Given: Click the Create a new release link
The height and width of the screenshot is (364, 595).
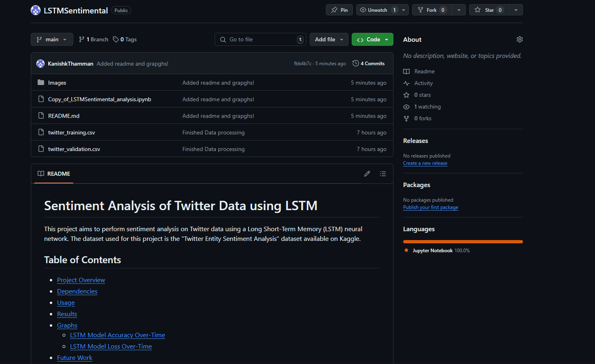Looking at the screenshot, I should (x=425, y=163).
